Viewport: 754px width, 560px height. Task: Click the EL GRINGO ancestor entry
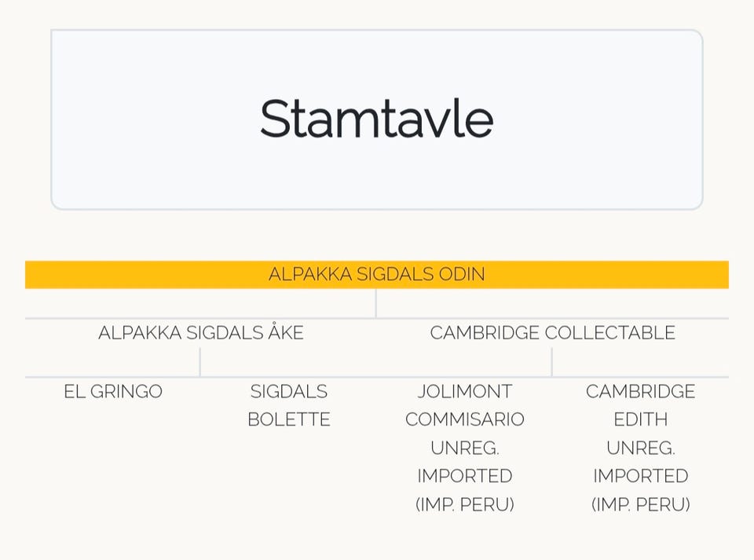pos(113,391)
